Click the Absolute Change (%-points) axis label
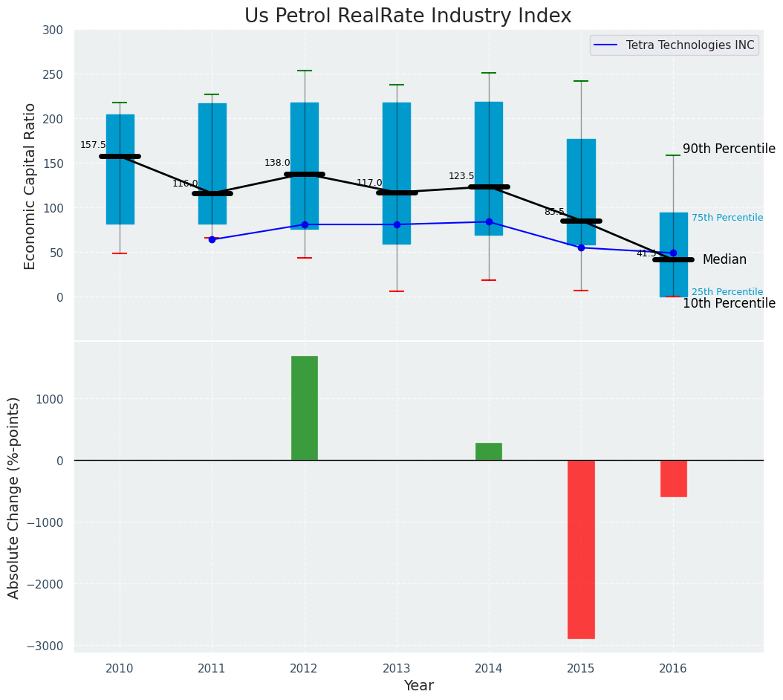Viewport: 783px width, 700px height. pyautogui.click(x=14, y=497)
